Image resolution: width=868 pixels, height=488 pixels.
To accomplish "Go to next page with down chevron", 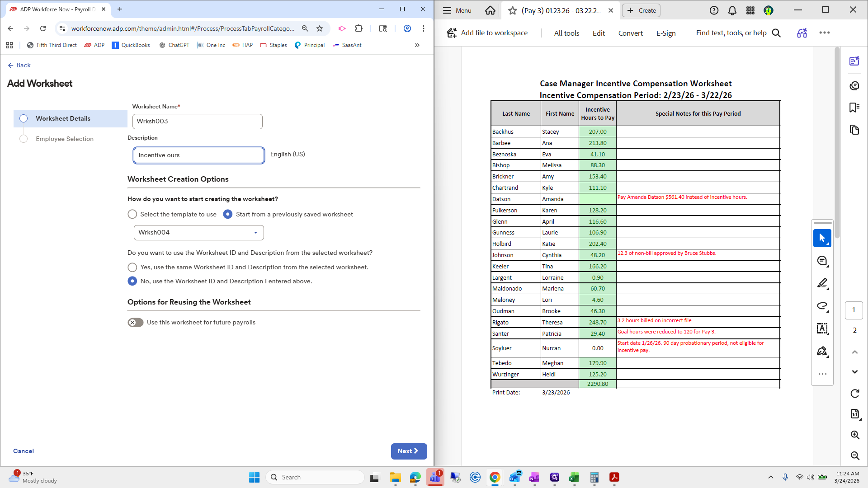I will coord(854,372).
